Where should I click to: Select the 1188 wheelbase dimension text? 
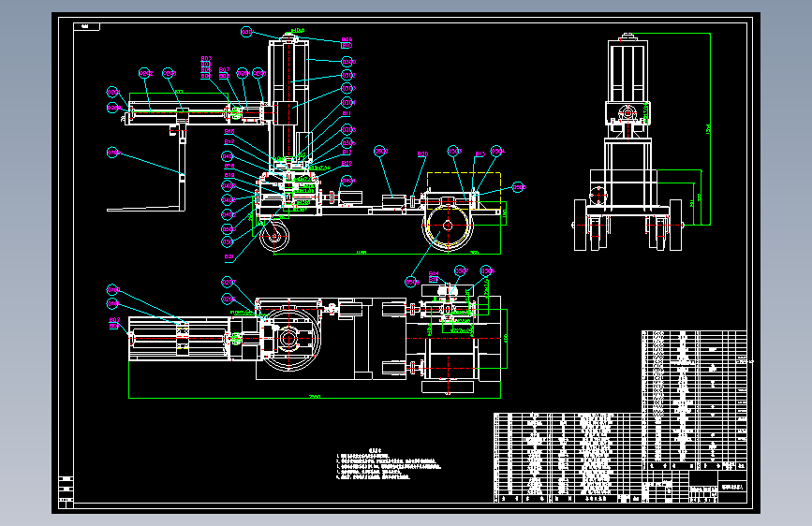click(x=362, y=253)
